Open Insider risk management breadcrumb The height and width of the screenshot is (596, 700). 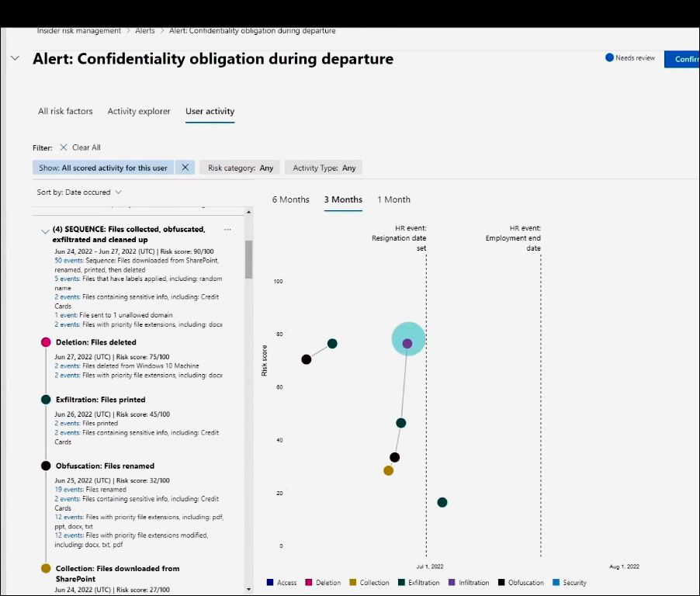(78, 31)
